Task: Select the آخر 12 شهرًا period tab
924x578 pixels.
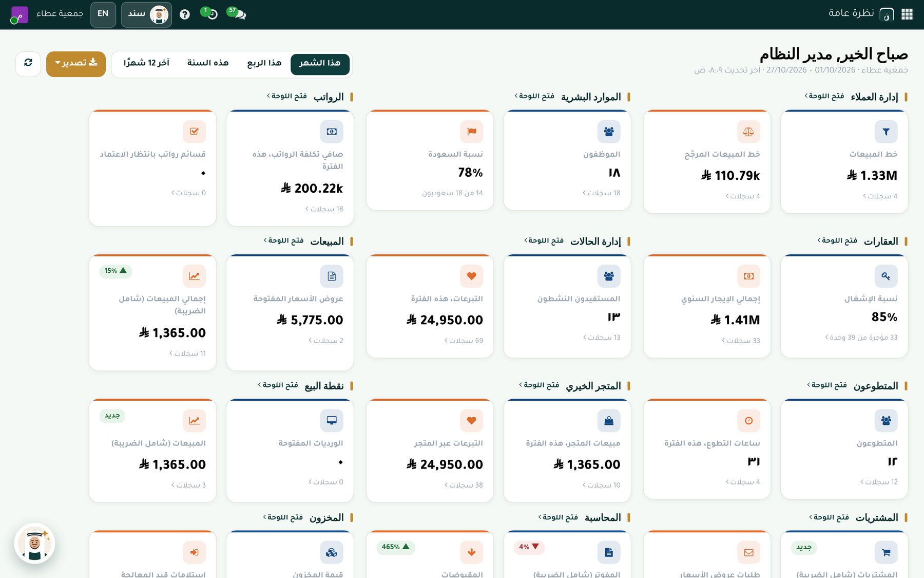Action: [146, 63]
